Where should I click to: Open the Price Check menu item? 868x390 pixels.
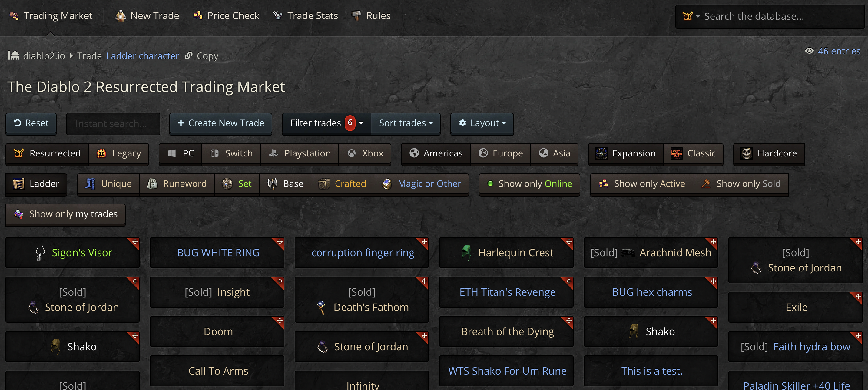click(x=226, y=16)
